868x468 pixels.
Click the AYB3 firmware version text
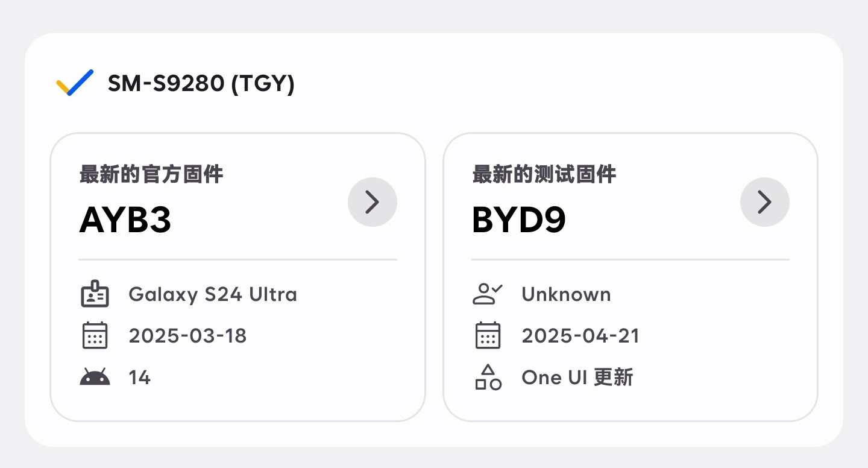125,221
